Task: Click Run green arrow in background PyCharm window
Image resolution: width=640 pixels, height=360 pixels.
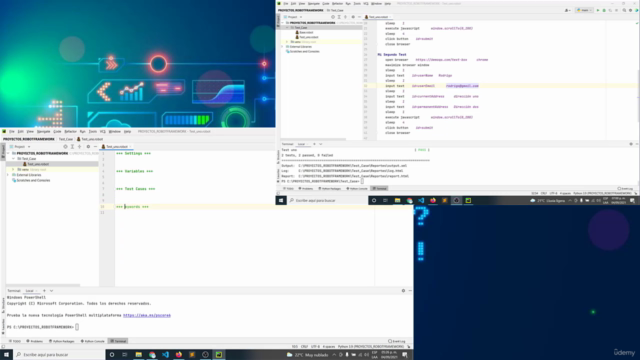Action: (x=598, y=10)
